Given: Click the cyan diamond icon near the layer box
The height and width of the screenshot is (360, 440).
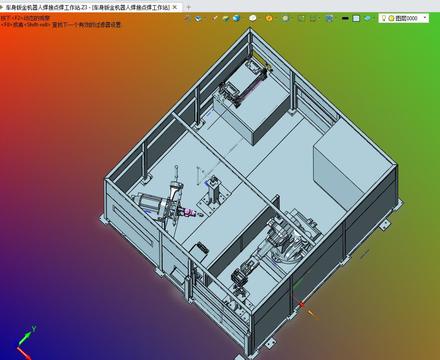Looking at the screenshot, I should coord(367,19).
